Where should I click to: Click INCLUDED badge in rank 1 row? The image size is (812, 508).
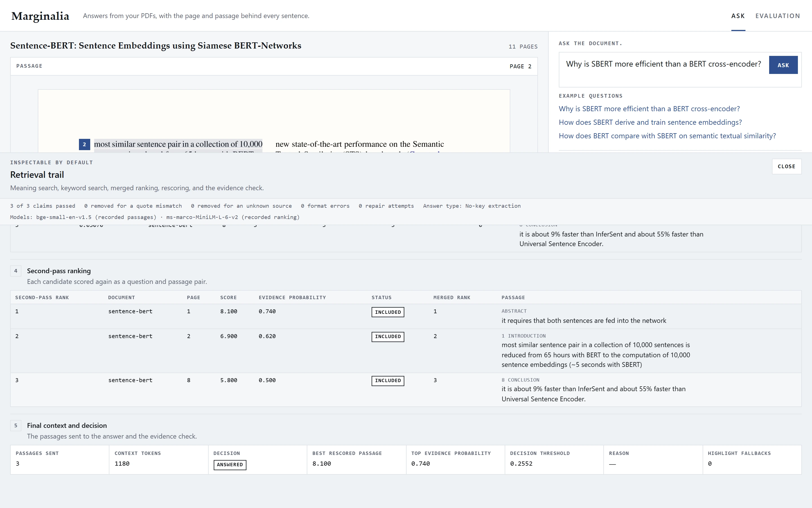[x=388, y=312]
